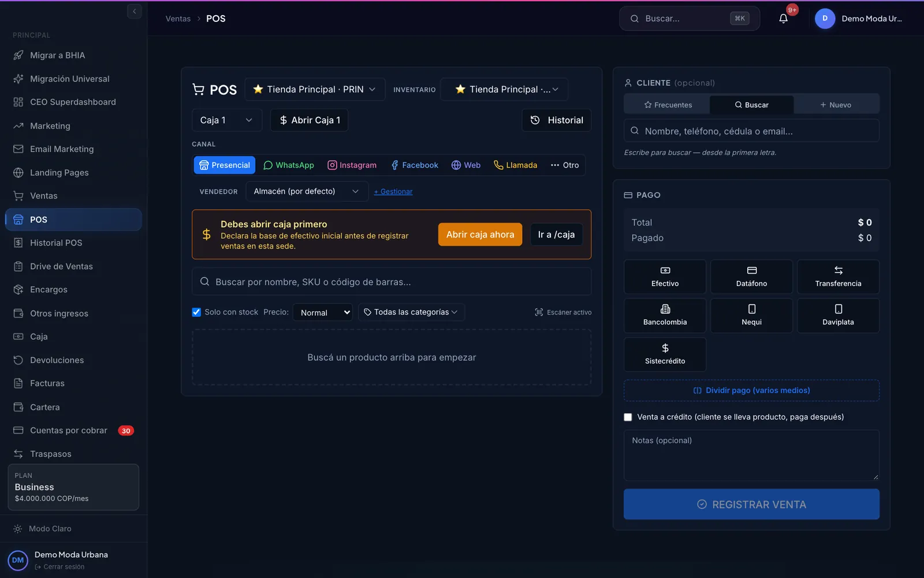Open the notifications bell

coord(783,18)
